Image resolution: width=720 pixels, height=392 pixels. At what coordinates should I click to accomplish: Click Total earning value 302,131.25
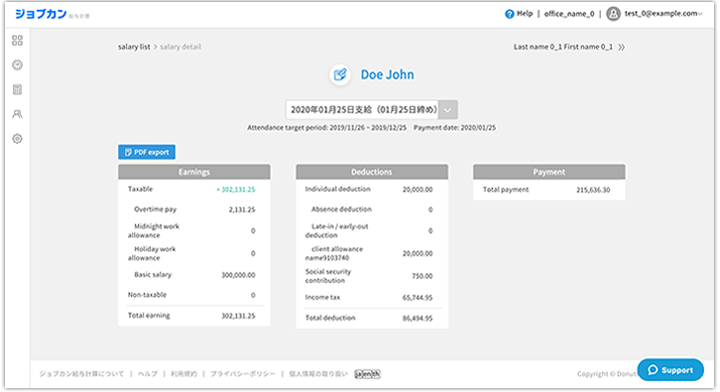238,316
